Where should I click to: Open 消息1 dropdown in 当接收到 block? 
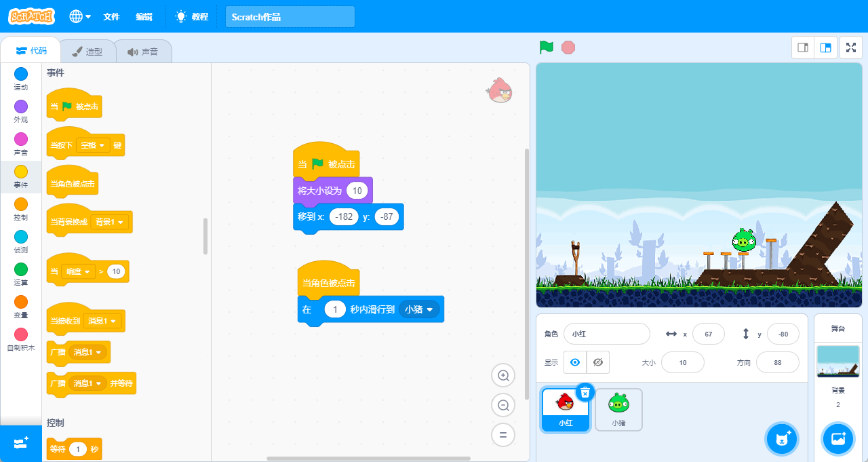pyautogui.click(x=104, y=321)
